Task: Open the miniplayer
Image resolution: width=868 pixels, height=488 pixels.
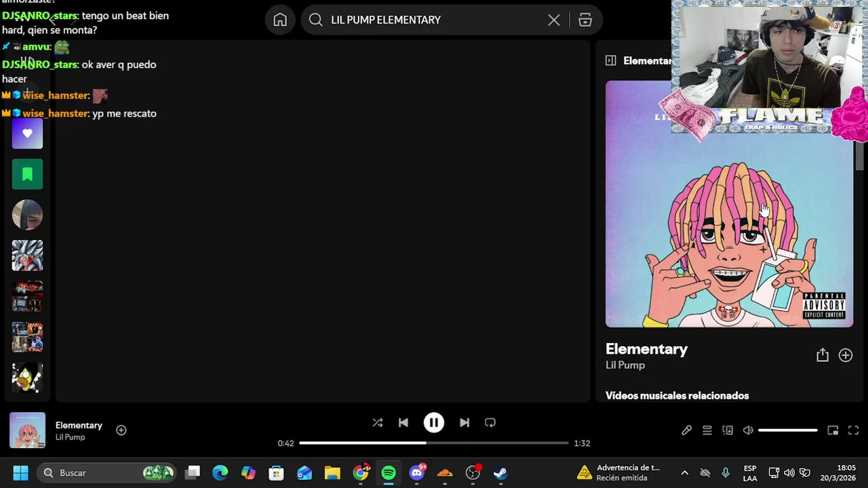Action: point(833,430)
